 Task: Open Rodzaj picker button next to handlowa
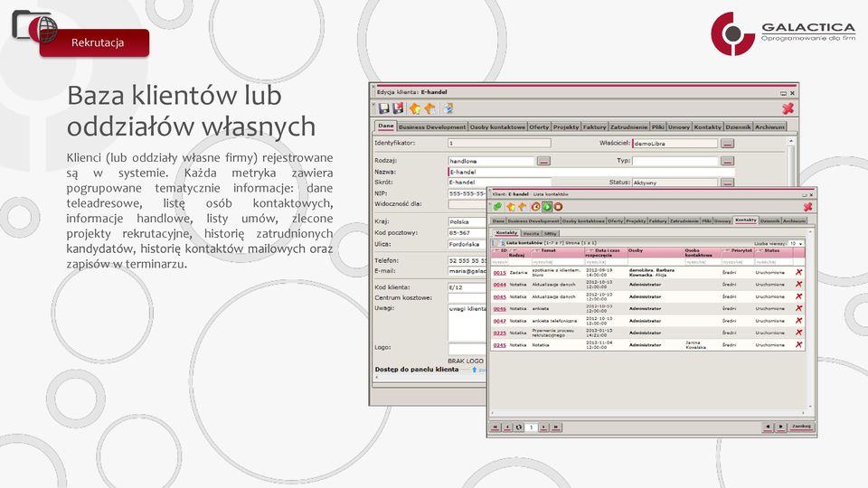pyautogui.click(x=543, y=161)
